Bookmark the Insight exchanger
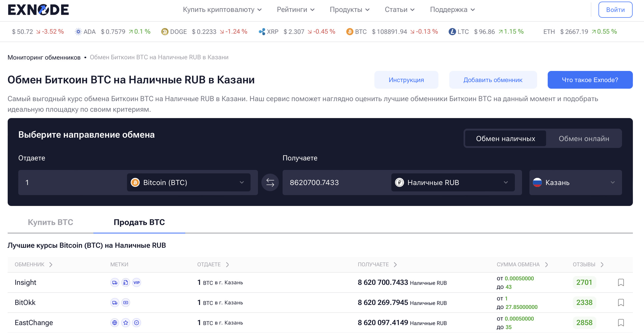Screen dimensions: 644x333 click(x=621, y=282)
